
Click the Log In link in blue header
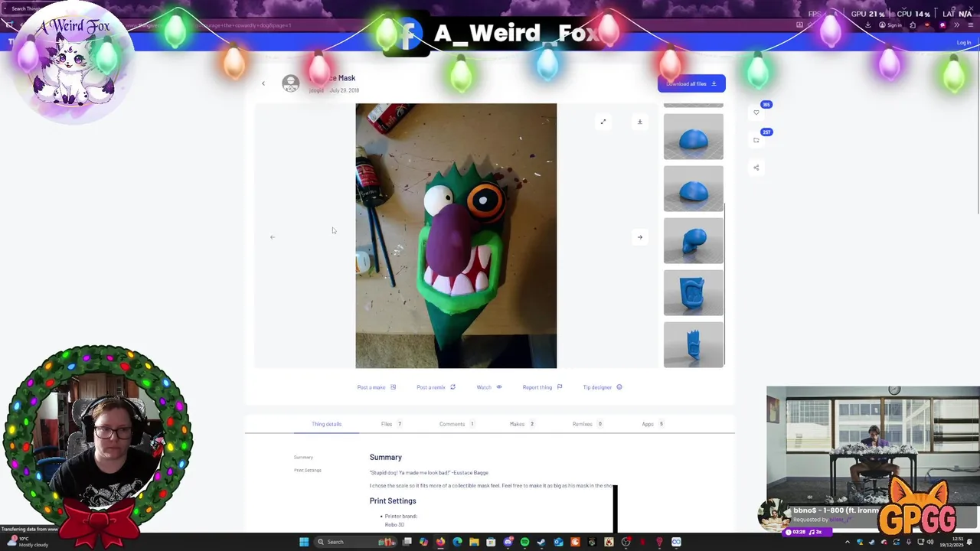point(964,43)
